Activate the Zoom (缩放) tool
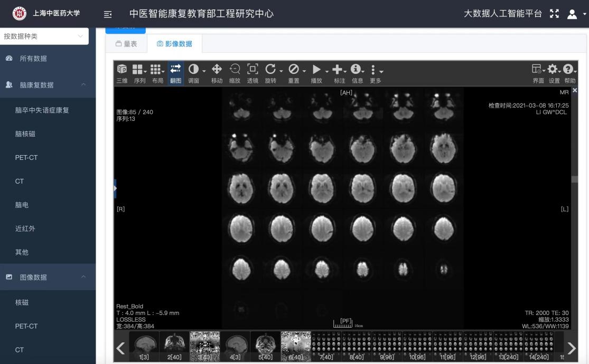This screenshot has height=364, width=589. pyautogui.click(x=235, y=70)
